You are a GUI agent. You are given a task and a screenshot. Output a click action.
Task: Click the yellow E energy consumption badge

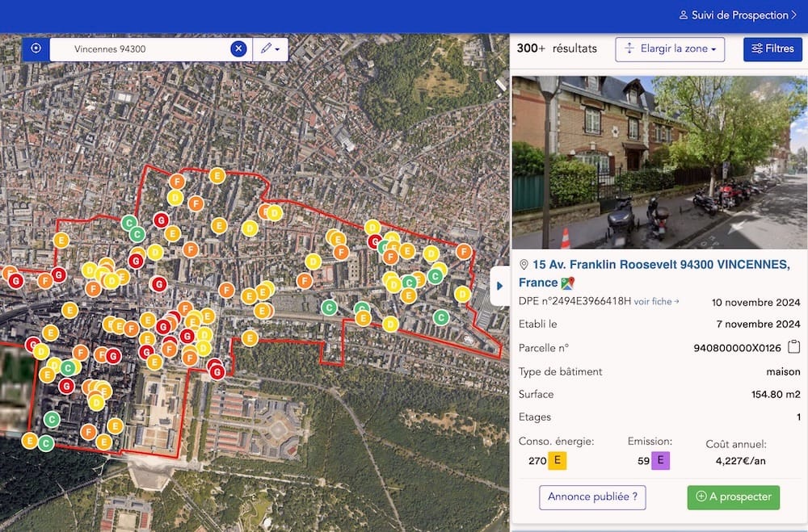tap(557, 461)
